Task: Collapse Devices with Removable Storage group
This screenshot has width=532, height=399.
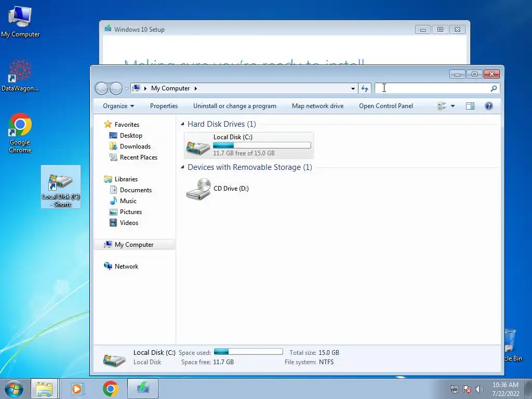Action: [182, 167]
